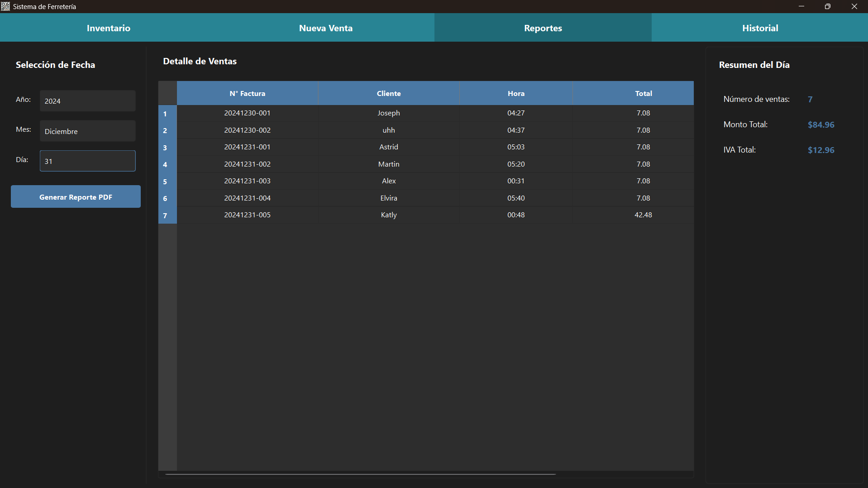
Task: Open the Año dropdown showing 2024
Action: coord(87,101)
